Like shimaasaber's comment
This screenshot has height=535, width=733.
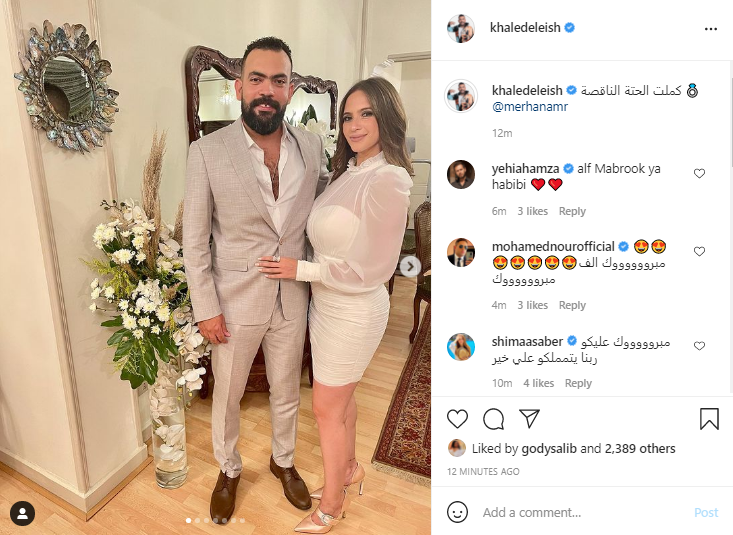(699, 346)
